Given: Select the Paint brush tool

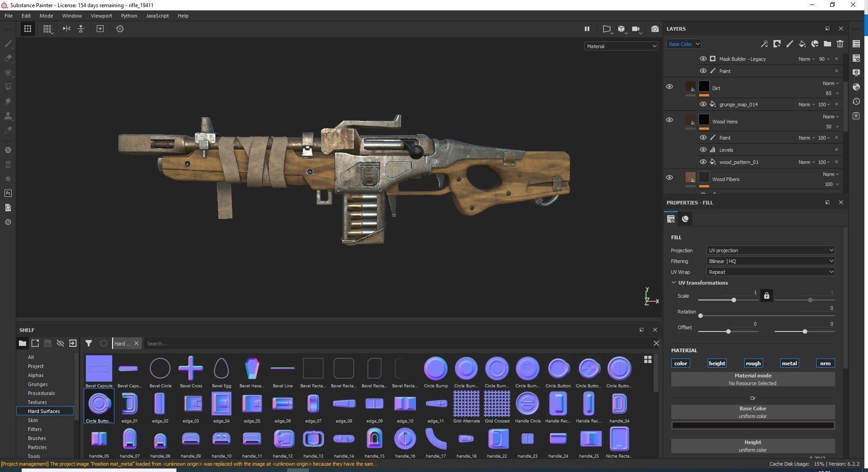Looking at the screenshot, I should pos(8,44).
